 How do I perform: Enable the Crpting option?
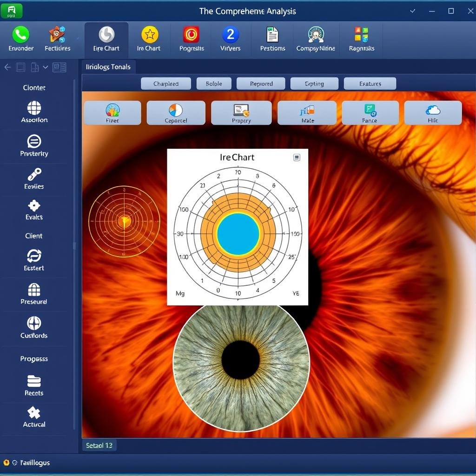point(314,83)
